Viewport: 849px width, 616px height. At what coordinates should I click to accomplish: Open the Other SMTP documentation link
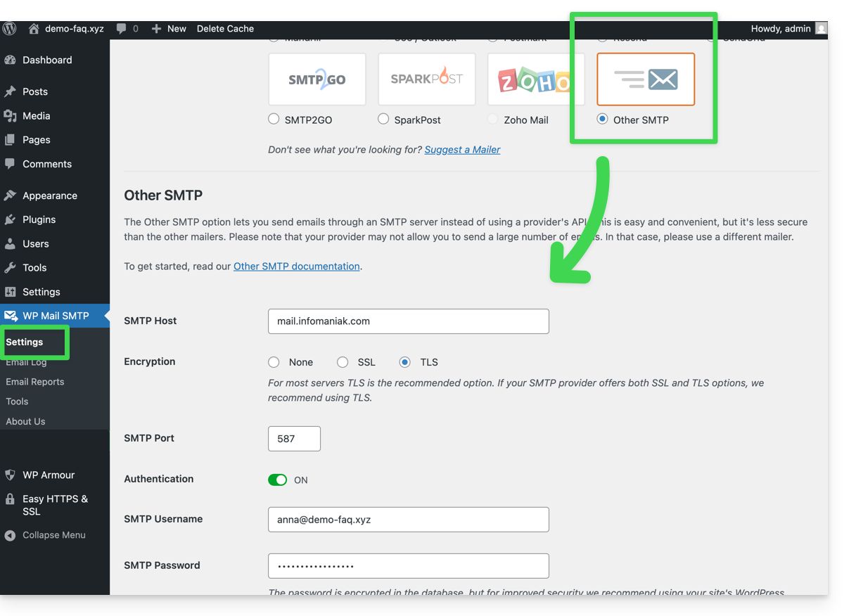(297, 267)
